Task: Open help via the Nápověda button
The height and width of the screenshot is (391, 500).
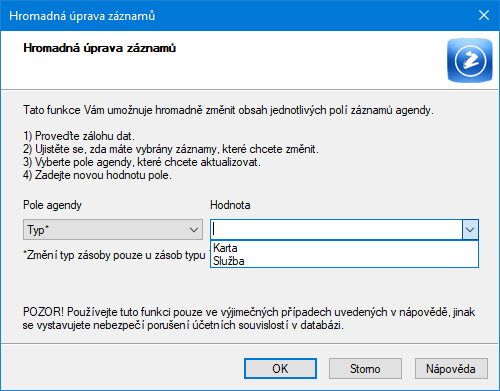Action: pyautogui.click(x=451, y=368)
